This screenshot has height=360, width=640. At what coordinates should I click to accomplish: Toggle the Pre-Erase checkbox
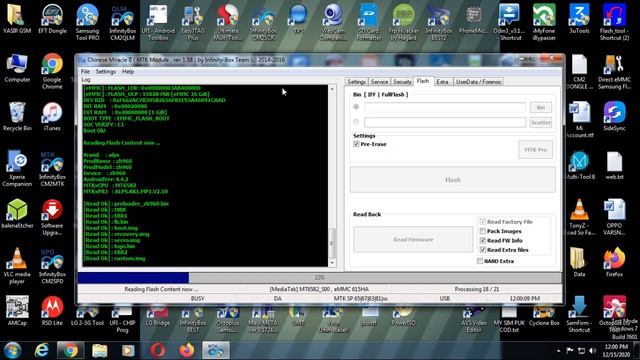pyautogui.click(x=356, y=144)
